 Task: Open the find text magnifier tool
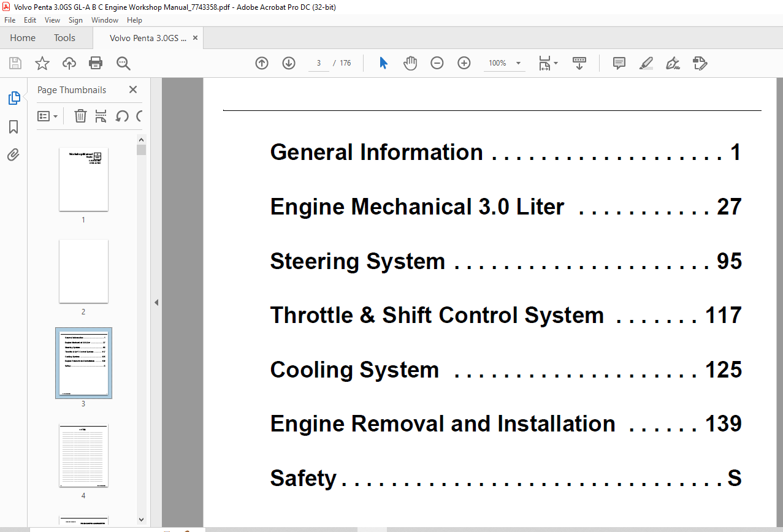click(123, 63)
